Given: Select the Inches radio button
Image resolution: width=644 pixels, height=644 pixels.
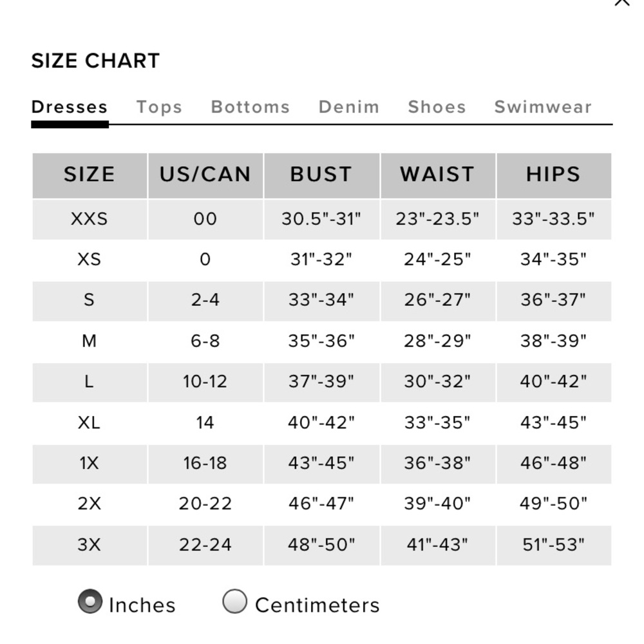Looking at the screenshot, I should pos(90,601).
